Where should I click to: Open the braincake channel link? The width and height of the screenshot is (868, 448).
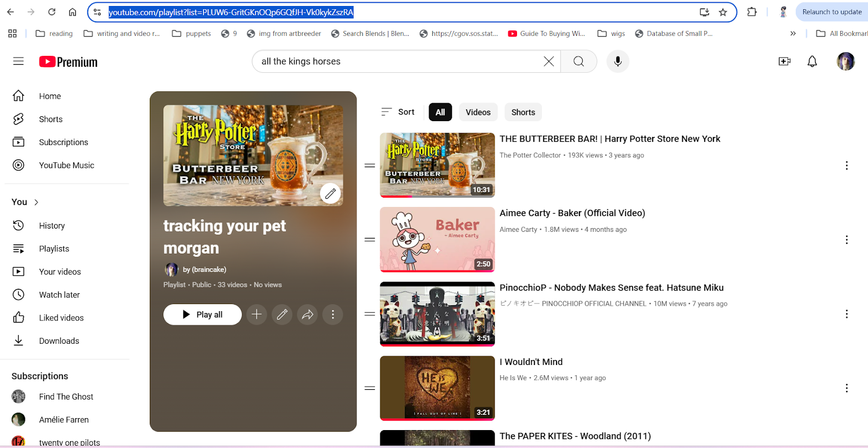coord(204,269)
